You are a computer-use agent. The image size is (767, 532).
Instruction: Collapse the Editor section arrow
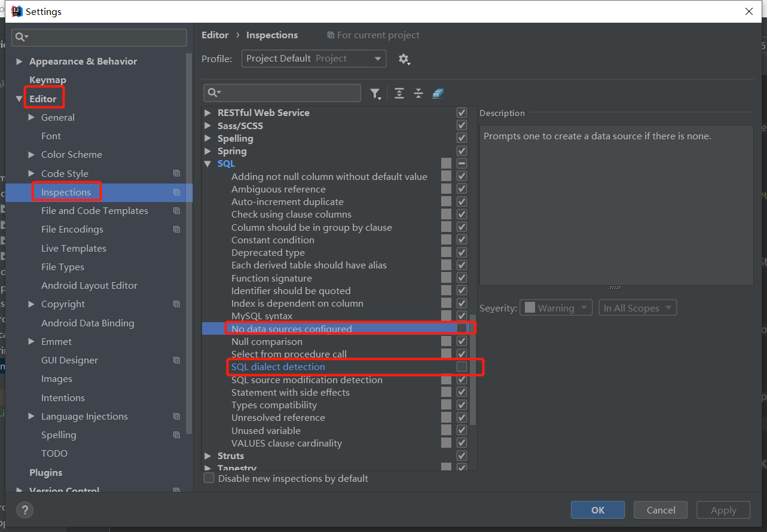(19, 99)
